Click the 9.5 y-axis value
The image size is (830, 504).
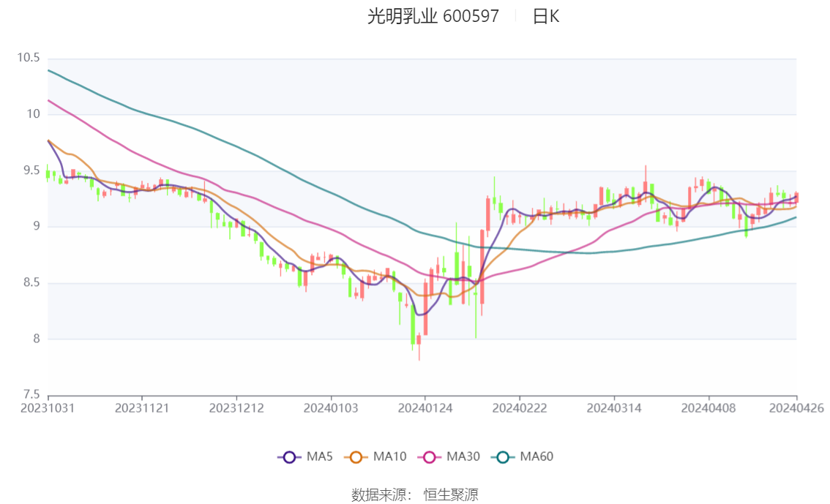(x=31, y=170)
